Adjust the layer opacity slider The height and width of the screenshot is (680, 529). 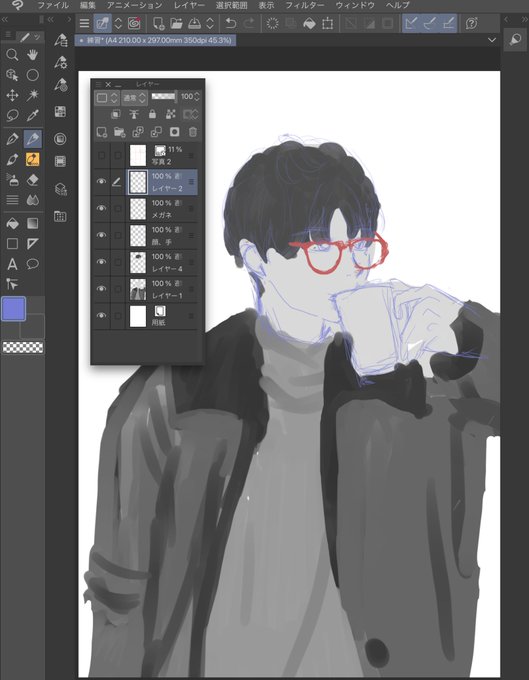click(x=163, y=96)
